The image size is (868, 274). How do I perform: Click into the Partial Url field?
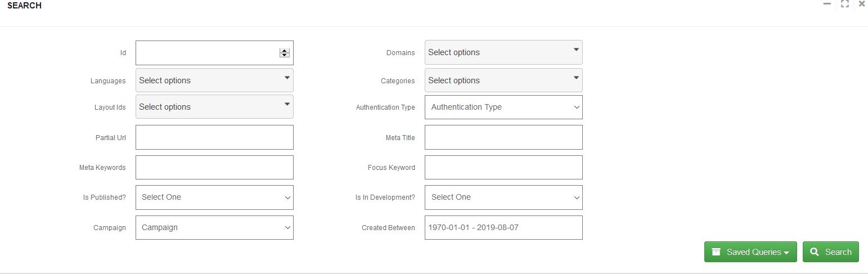coord(214,137)
